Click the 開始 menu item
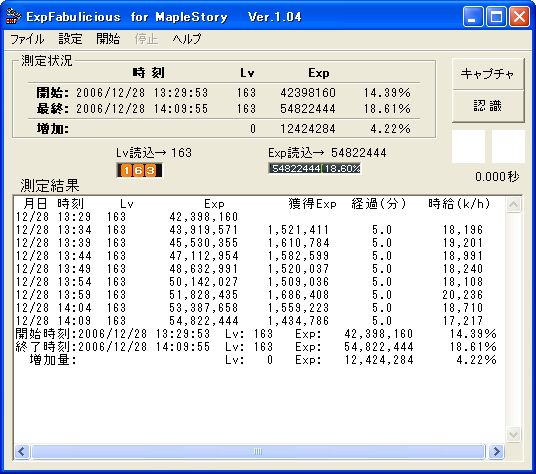This screenshot has height=474, width=536. pyautogui.click(x=108, y=39)
